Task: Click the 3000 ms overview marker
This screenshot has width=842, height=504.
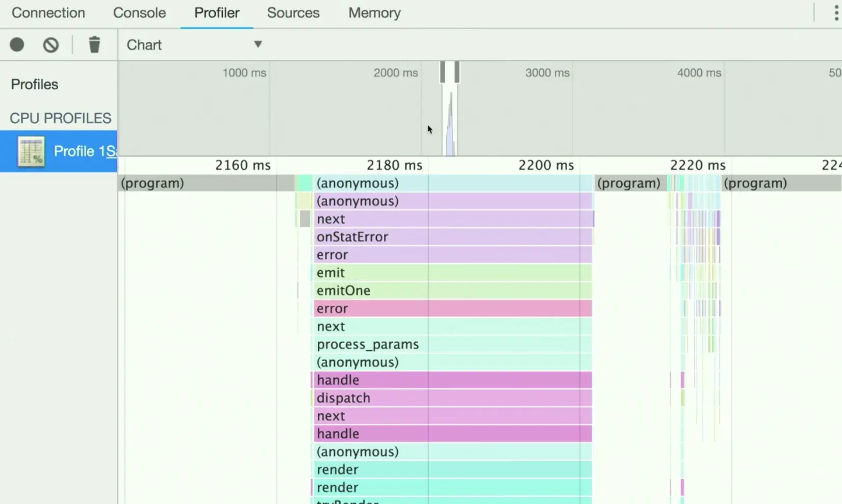Action: pos(547,73)
